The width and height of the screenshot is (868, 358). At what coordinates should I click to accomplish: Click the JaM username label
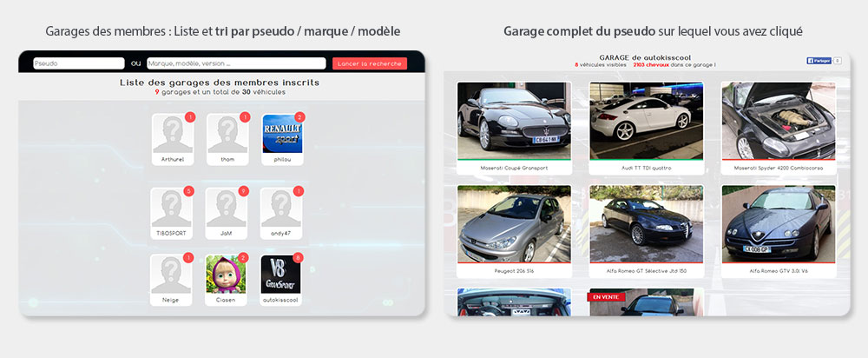(226, 234)
